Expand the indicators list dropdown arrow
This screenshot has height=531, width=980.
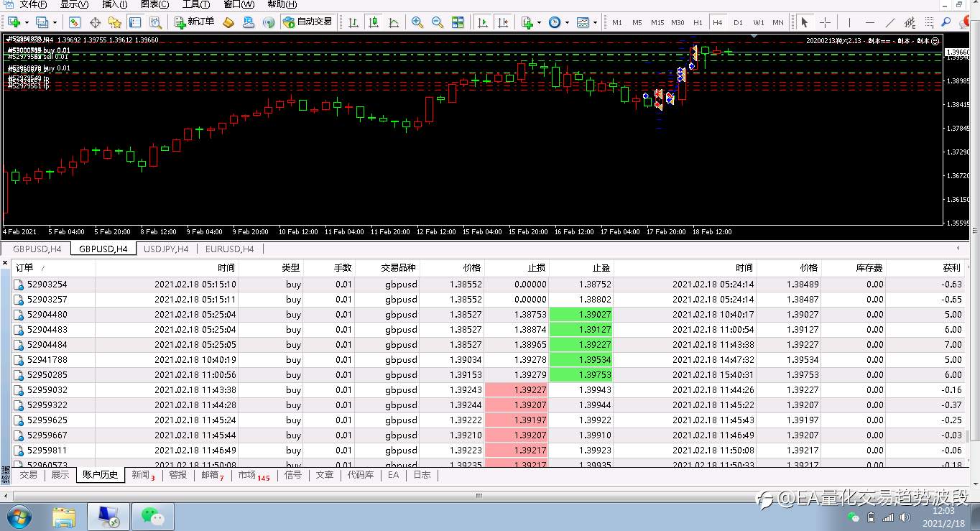[x=539, y=22]
